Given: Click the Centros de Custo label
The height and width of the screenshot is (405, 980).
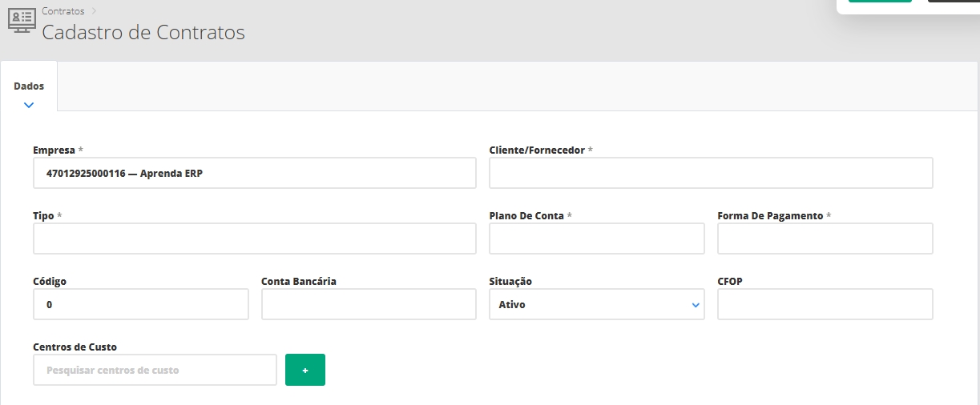Looking at the screenshot, I should (75, 347).
